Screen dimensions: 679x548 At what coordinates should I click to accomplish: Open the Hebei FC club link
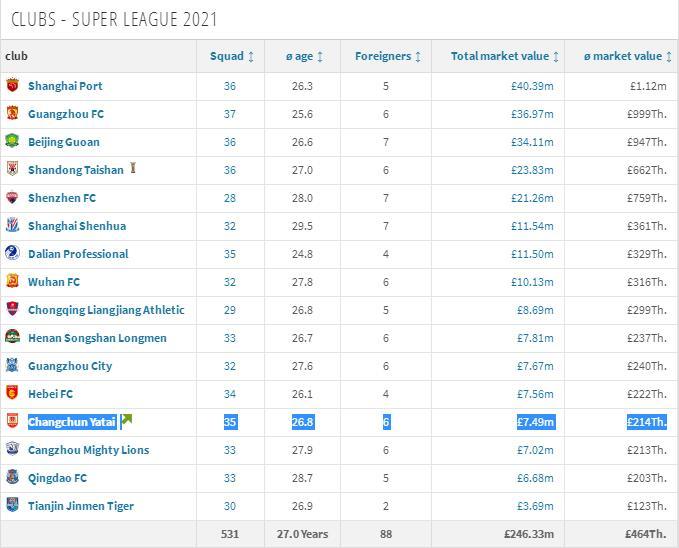click(x=50, y=394)
